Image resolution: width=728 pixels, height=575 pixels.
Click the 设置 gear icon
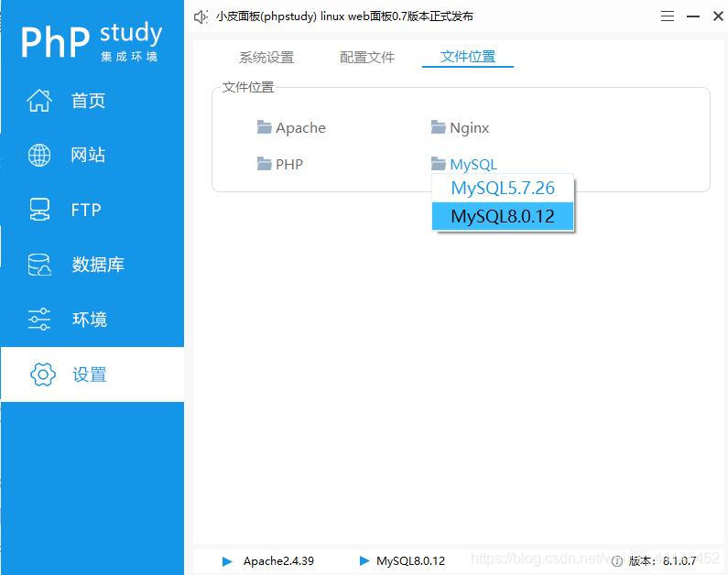coord(42,374)
